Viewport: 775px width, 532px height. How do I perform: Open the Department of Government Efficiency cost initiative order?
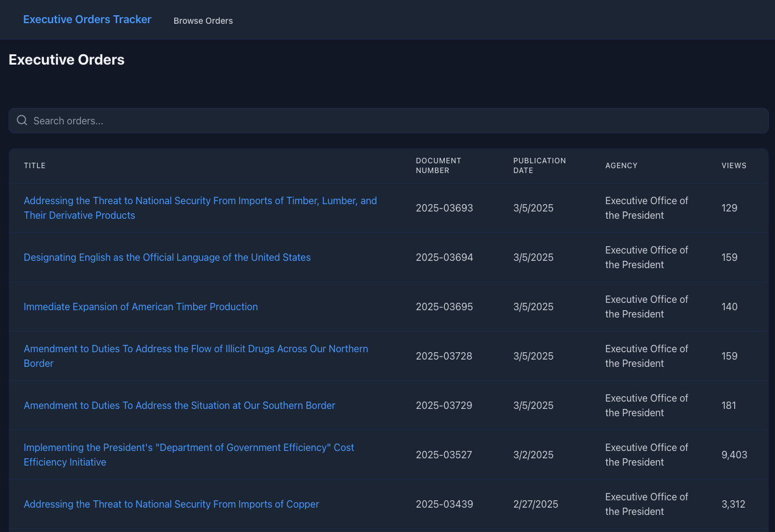tap(189, 455)
